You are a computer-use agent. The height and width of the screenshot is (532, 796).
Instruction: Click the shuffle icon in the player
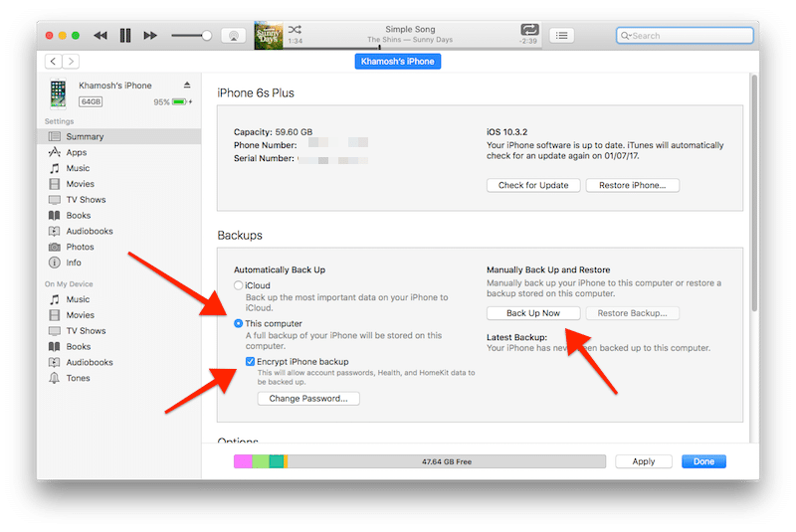click(x=295, y=30)
